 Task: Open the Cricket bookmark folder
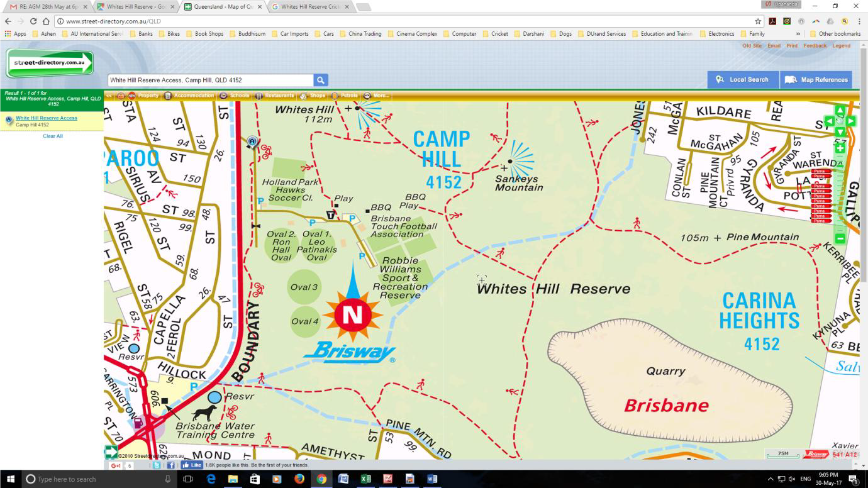pos(496,34)
